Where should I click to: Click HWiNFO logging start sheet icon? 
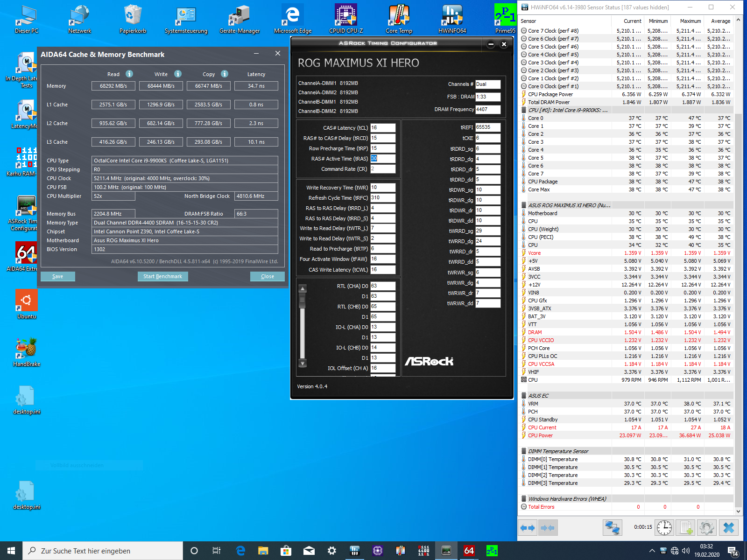[685, 528]
